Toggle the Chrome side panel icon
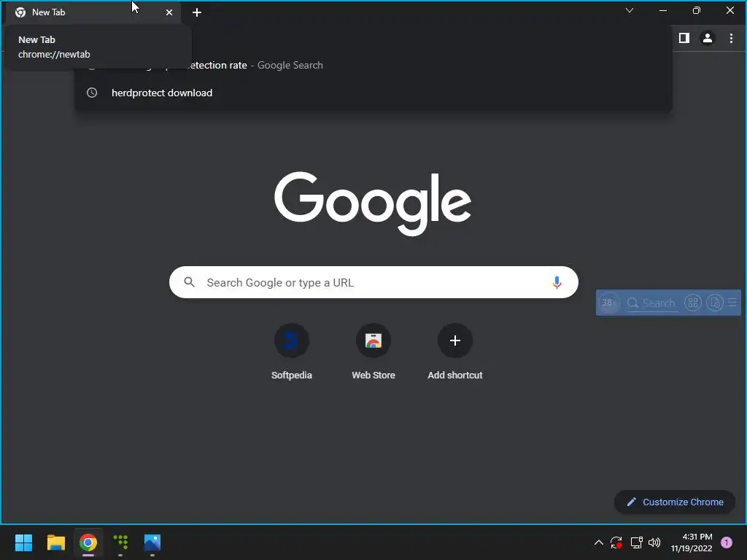Screen dimensions: 747x560 click(684, 38)
